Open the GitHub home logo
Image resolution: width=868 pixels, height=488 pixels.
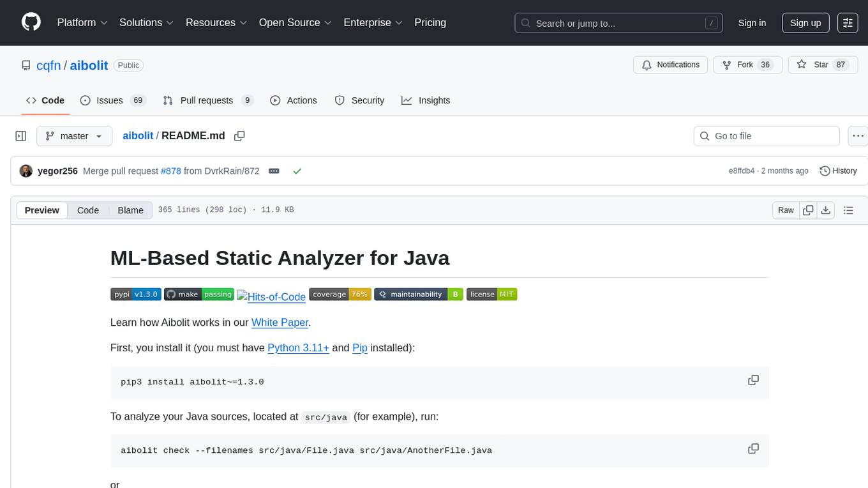coord(31,22)
